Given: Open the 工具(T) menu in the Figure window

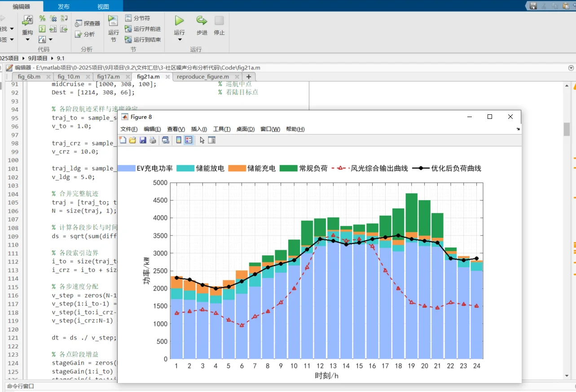Looking at the screenshot, I should point(222,129).
